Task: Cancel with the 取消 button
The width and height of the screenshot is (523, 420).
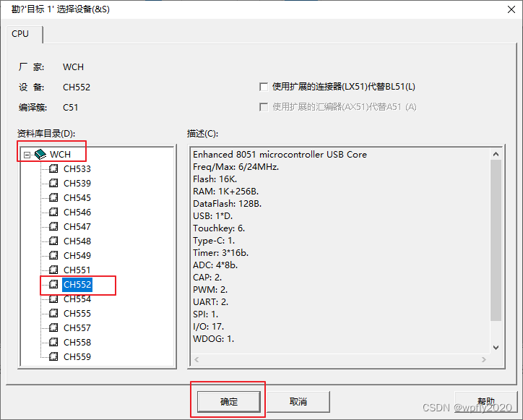Action: coord(298,402)
